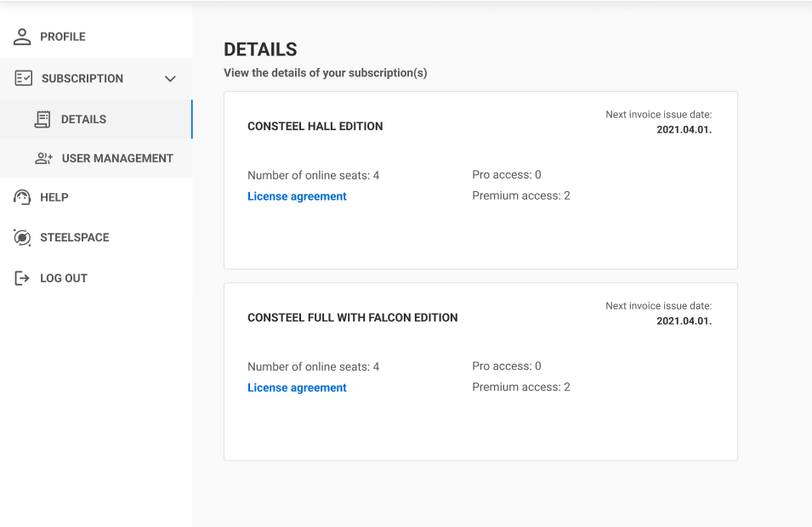
Task: Open Consteel Hall Edition license agreement
Action: (297, 196)
